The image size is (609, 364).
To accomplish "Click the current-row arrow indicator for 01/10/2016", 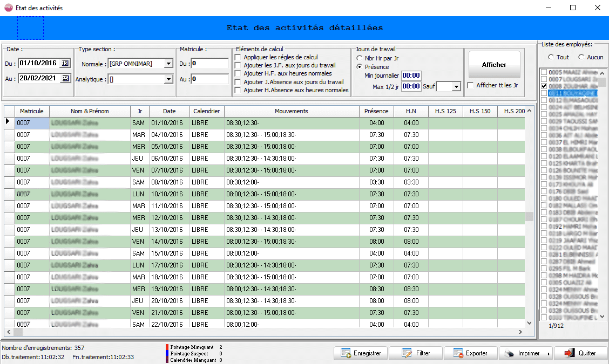I will [x=8, y=122].
